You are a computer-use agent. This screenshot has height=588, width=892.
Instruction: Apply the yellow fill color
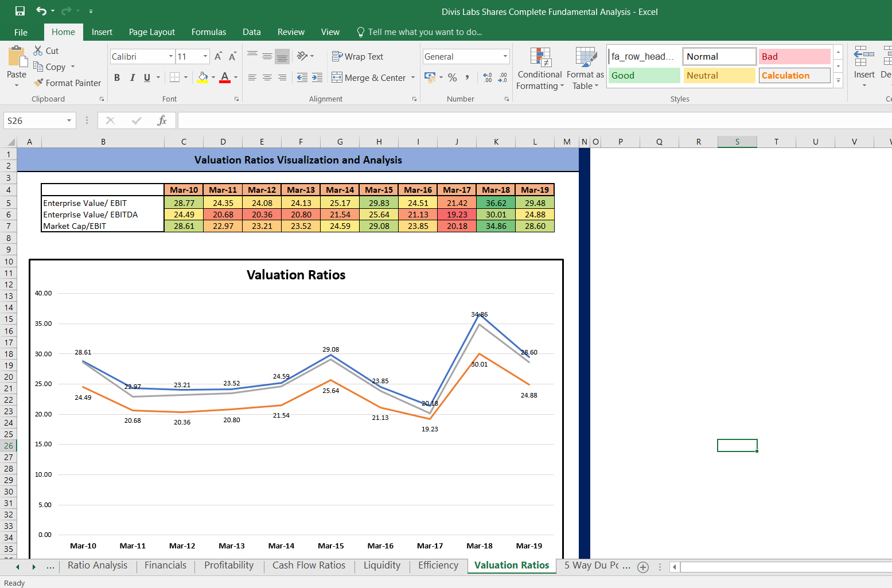coord(203,77)
